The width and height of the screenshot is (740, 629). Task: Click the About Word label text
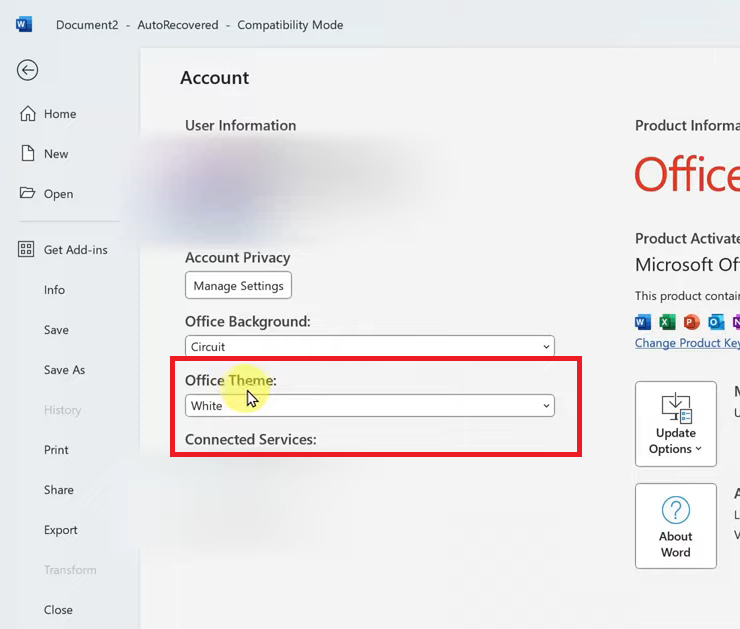pos(676,544)
